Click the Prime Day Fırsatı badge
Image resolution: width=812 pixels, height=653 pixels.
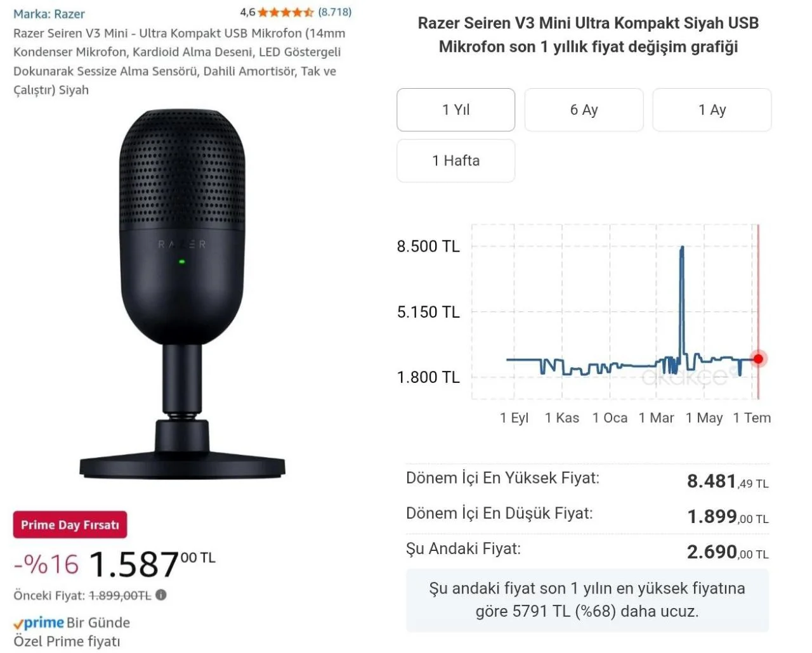pyautogui.click(x=70, y=525)
